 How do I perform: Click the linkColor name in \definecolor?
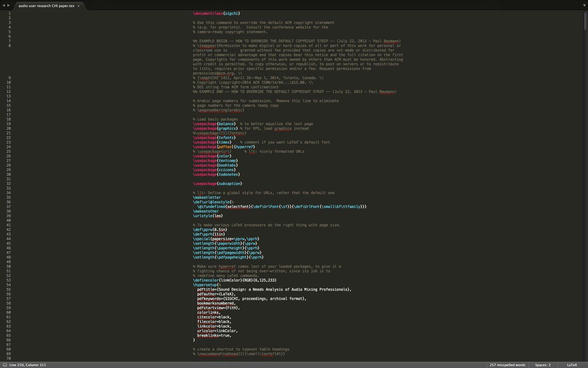coord(231,280)
